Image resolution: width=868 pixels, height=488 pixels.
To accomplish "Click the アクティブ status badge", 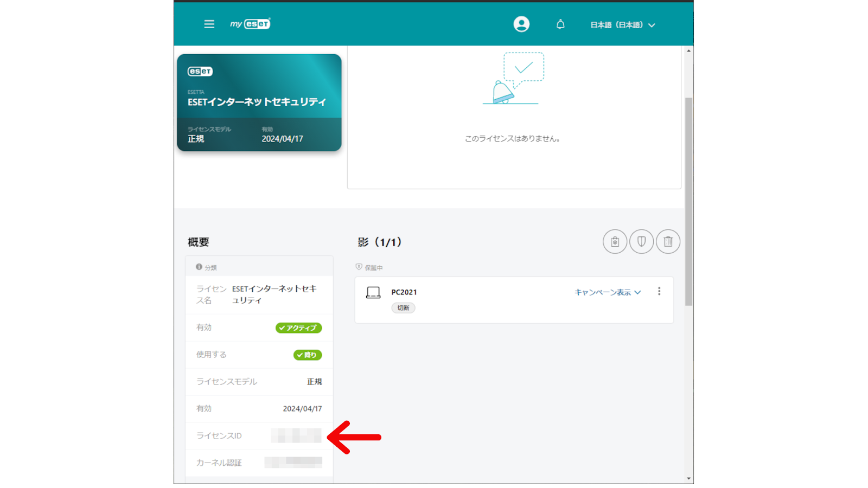I will click(298, 328).
